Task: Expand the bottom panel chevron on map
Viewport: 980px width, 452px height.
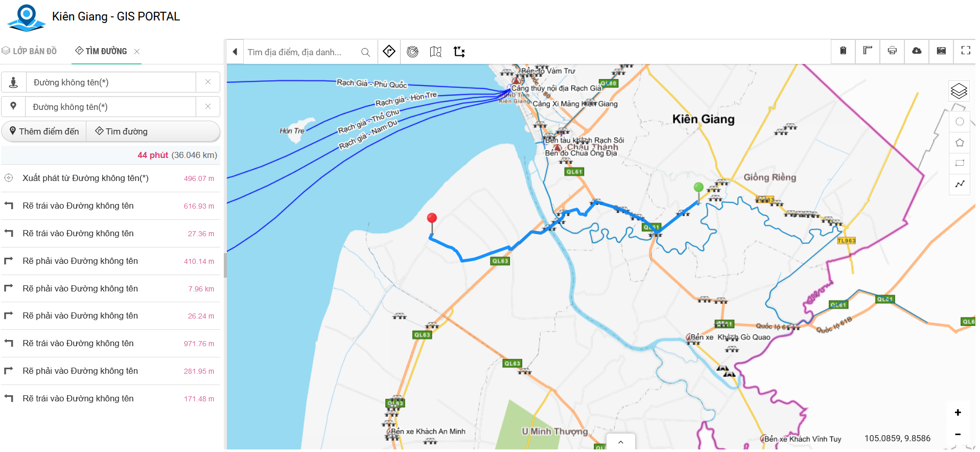Action: tap(621, 442)
